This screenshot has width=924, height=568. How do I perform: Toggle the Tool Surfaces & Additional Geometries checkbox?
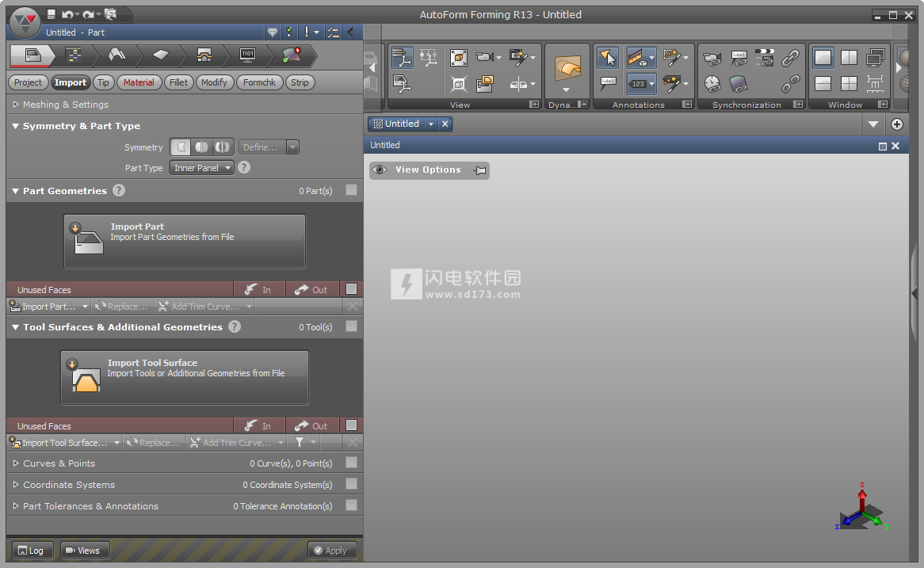pos(351,326)
